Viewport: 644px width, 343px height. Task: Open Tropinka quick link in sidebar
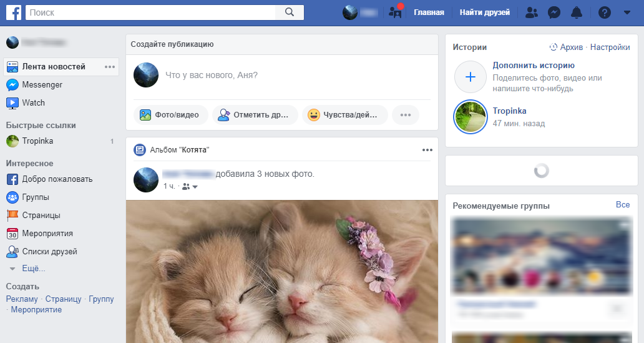[37, 141]
